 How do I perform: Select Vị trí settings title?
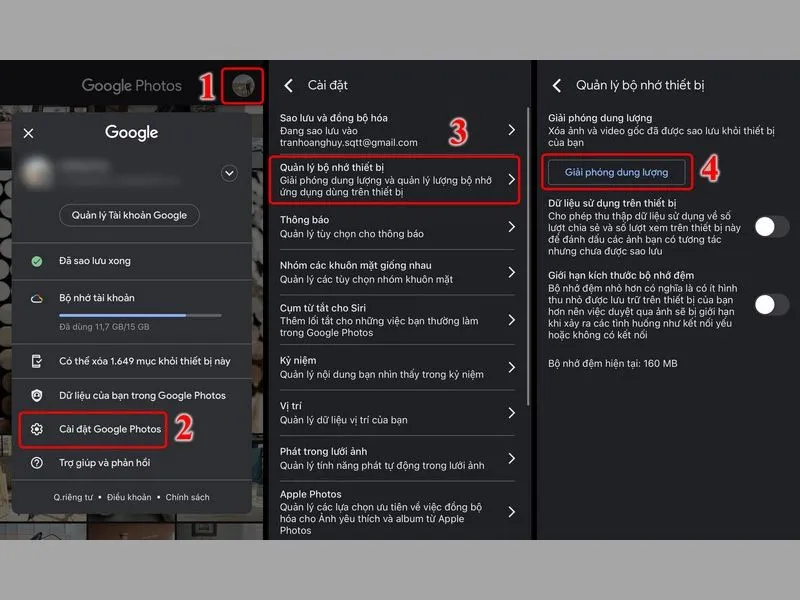pyautogui.click(x=291, y=406)
